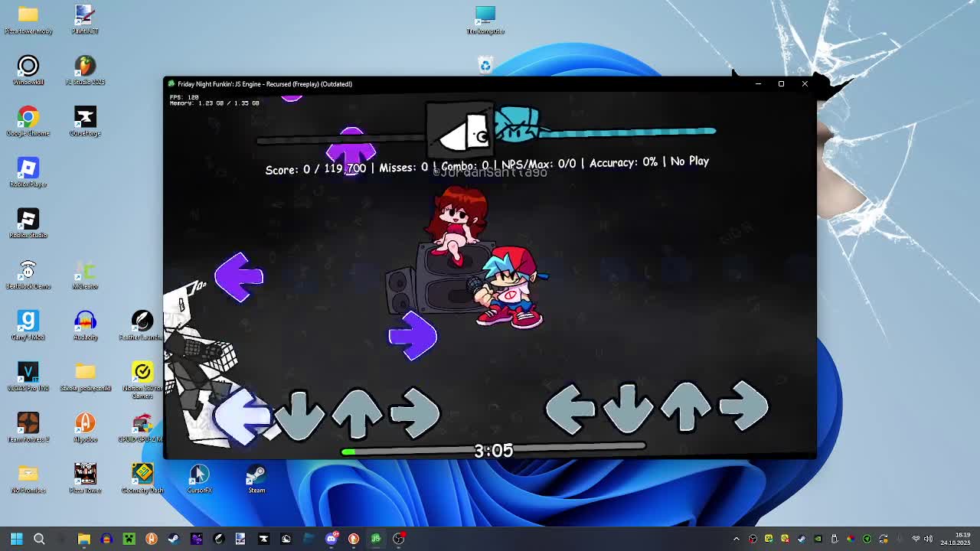Open the taskbar Search button
Screen dimensions: 980x551
(x=39, y=539)
